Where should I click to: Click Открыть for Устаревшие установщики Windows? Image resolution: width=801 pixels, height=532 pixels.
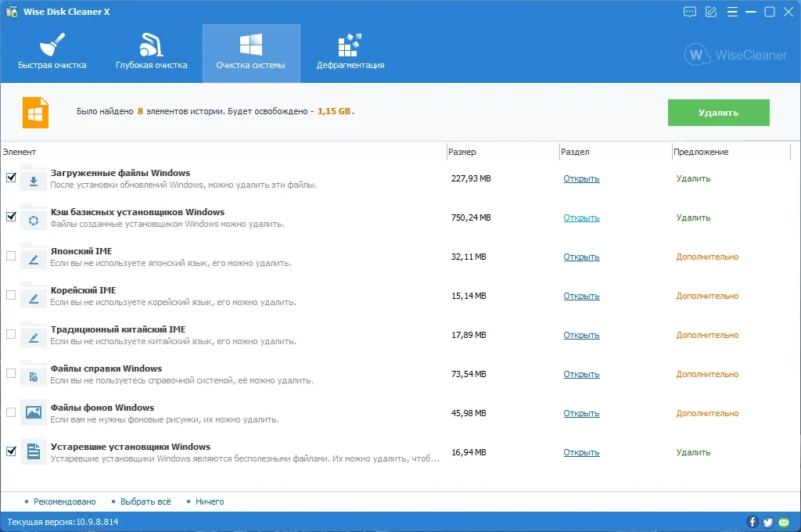tap(581, 452)
